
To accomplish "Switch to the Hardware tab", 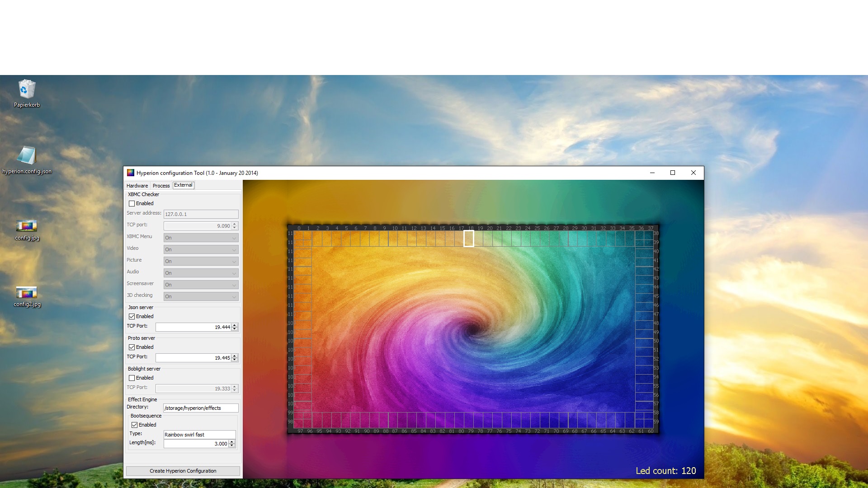I will pos(137,186).
